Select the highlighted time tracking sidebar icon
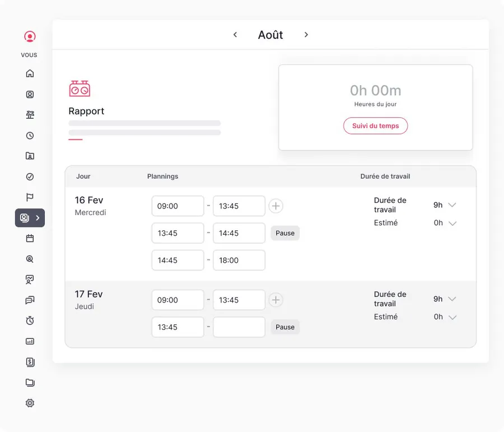Viewport: 504px width, 432px height. (25, 218)
